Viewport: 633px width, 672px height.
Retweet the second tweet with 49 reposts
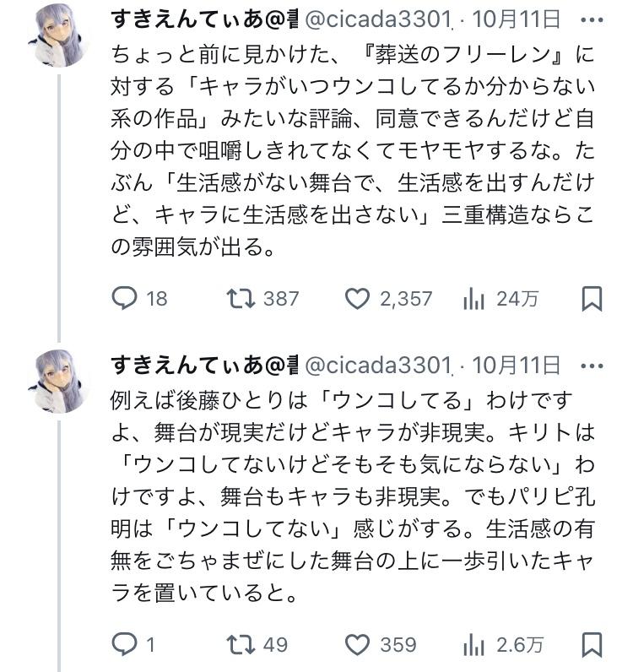point(243,645)
